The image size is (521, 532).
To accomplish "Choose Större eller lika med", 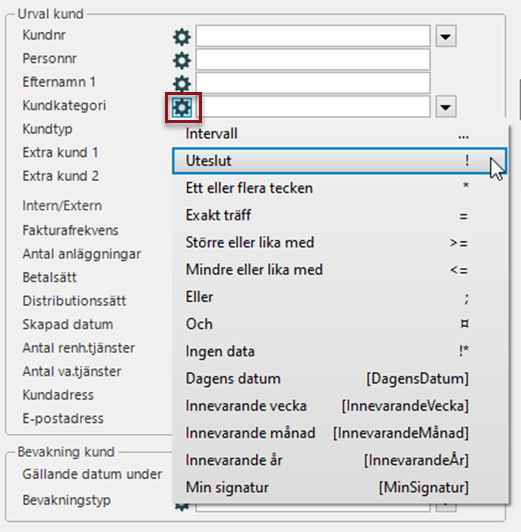I will coord(339,243).
